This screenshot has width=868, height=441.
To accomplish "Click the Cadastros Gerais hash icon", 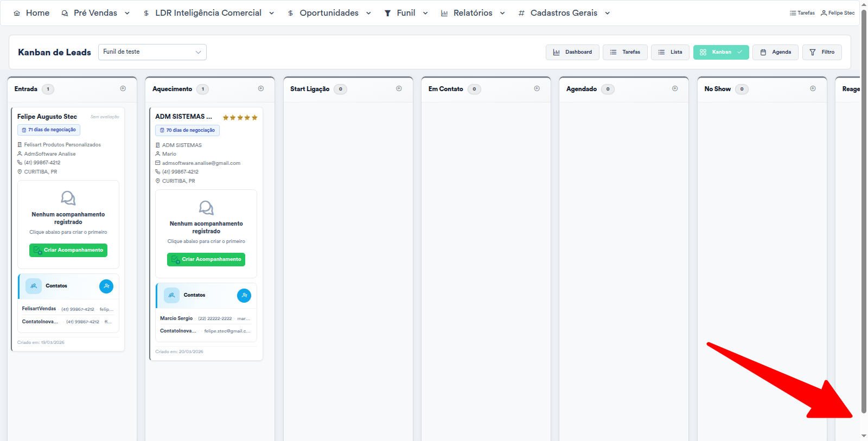I will tap(521, 13).
